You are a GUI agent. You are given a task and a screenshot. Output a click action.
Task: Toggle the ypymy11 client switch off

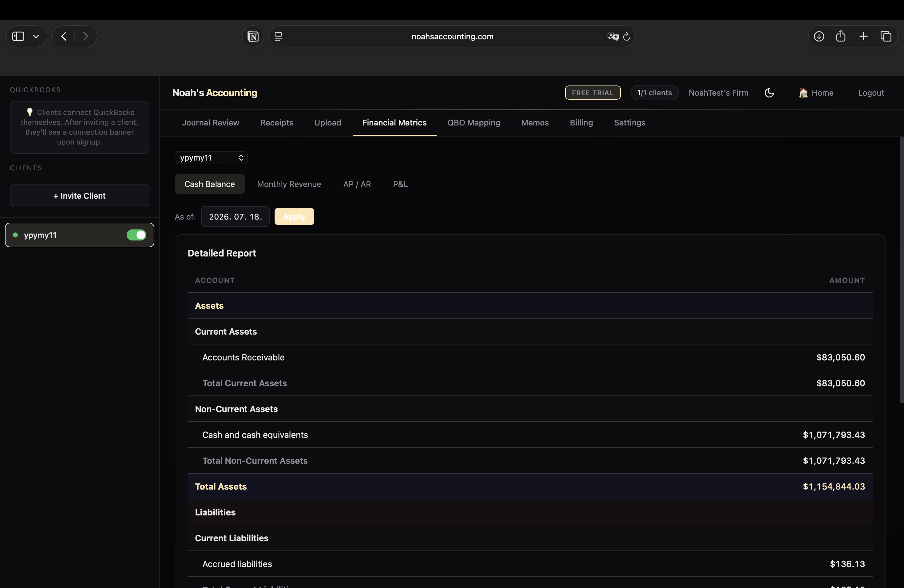(x=136, y=235)
